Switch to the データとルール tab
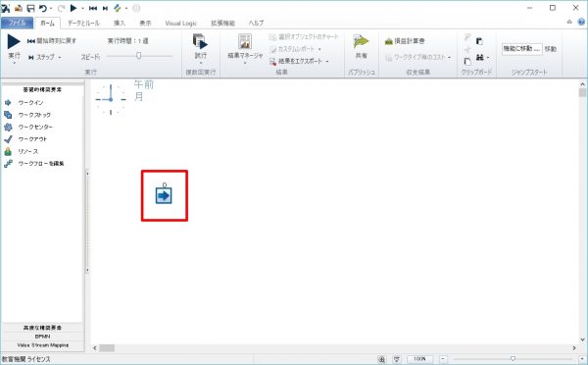Viewport: 588px width, 365px height. point(83,24)
